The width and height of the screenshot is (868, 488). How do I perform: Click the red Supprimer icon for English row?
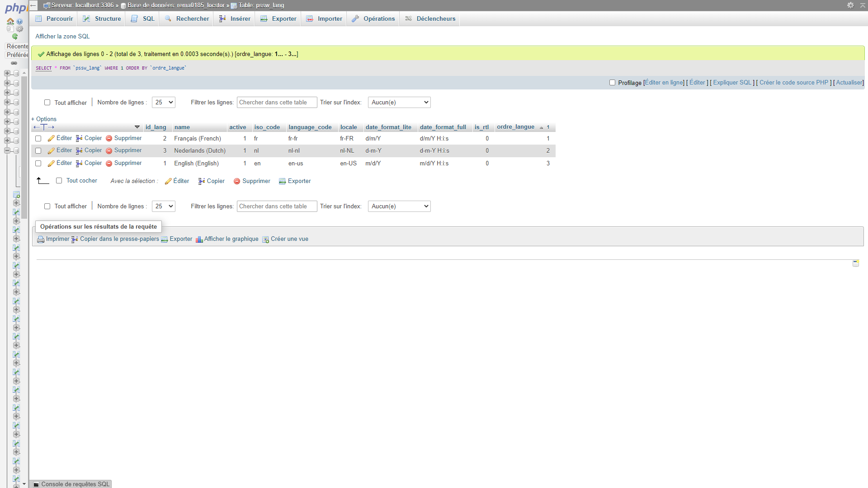click(109, 164)
